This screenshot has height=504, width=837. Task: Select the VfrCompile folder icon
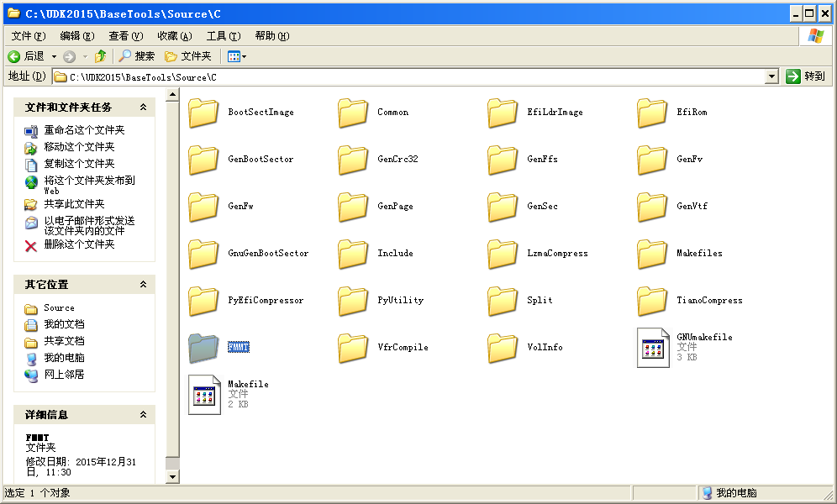[353, 347]
